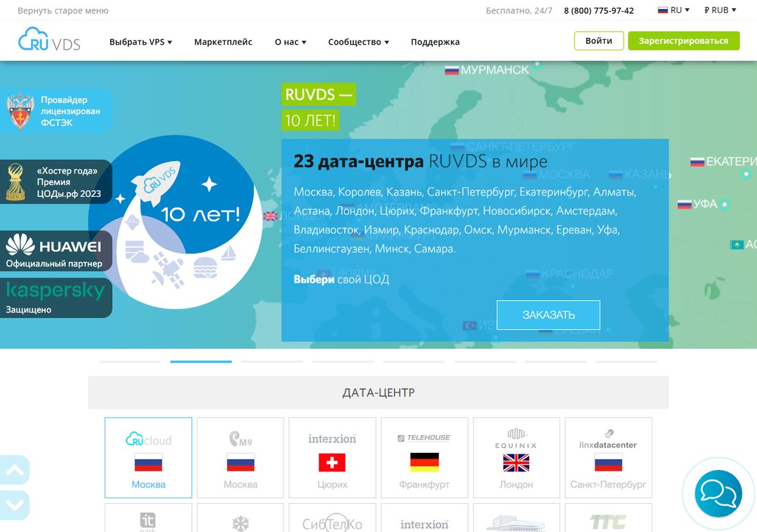Click the Russian flag next to RU language
Image resolution: width=757 pixels, height=532 pixels.
(x=662, y=10)
